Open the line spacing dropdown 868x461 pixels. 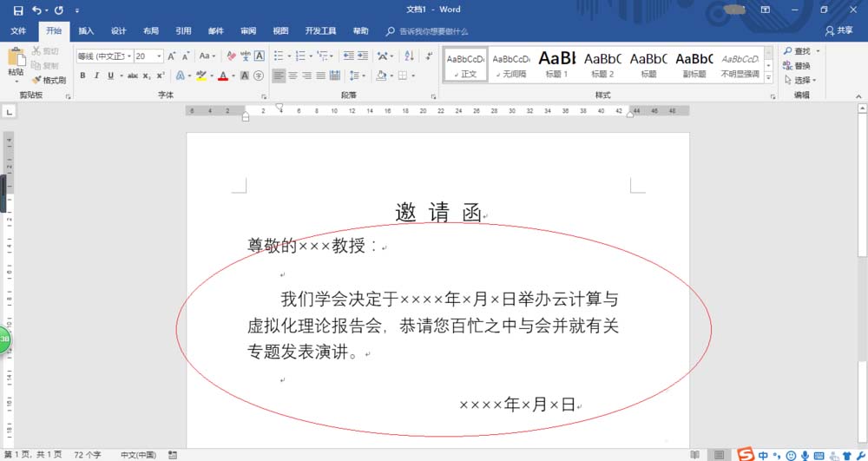(x=357, y=76)
